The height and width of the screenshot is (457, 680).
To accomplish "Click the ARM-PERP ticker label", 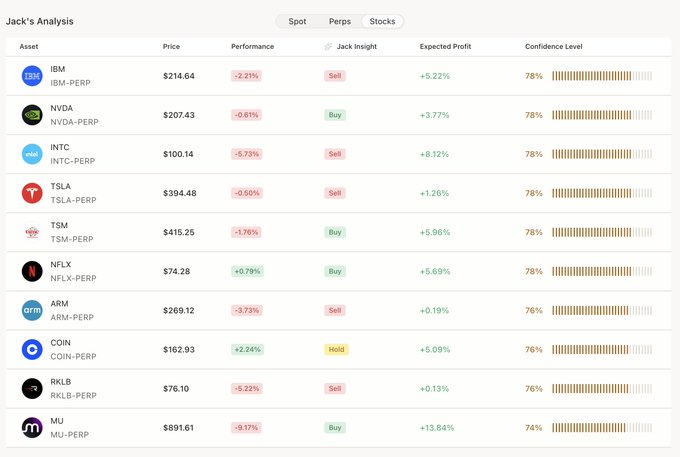I will (x=72, y=317).
